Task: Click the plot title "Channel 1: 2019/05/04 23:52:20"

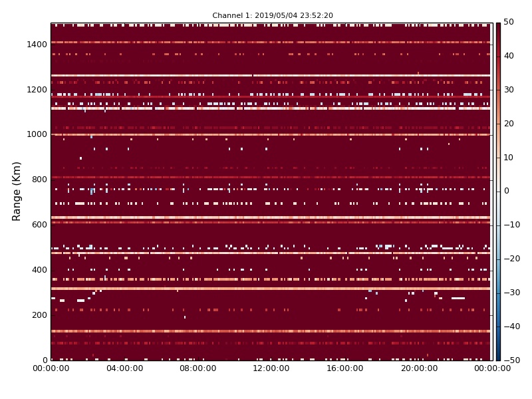Action: tap(273, 15)
